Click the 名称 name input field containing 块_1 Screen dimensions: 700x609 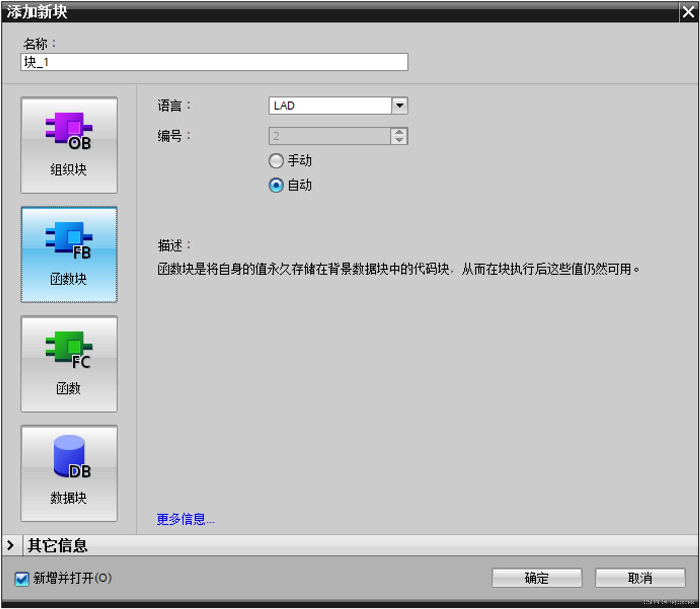tap(214, 62)
